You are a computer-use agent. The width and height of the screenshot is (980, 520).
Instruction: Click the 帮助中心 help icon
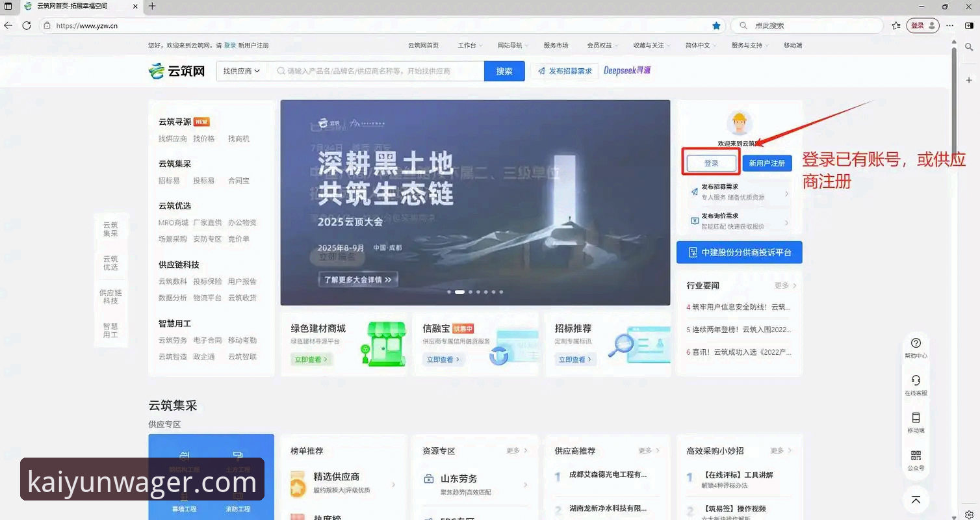(916, 343)
